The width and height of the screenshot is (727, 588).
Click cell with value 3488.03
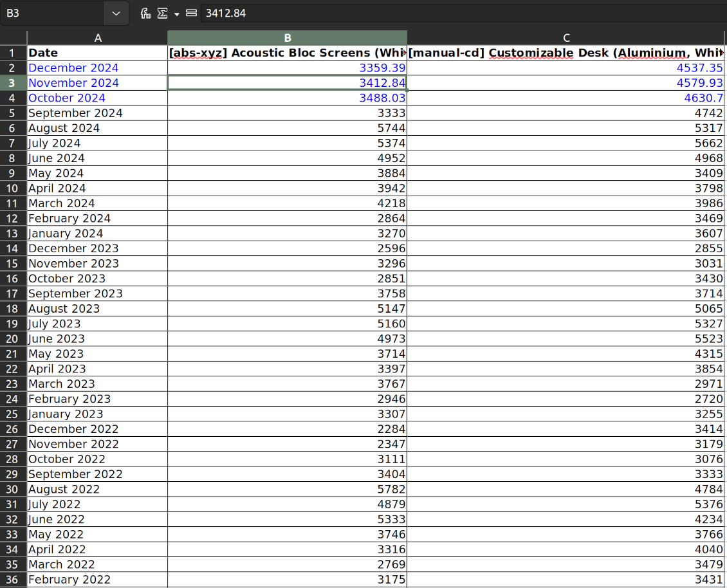pyautogui.click(x=287, y=98)
